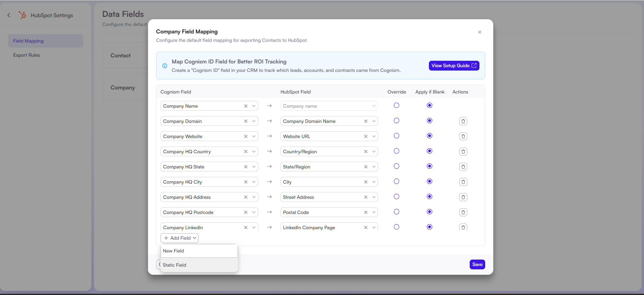Viewport: 644px width, 295px height.
Task: Go back using the left arrow
Action: [x=9, y=15]
